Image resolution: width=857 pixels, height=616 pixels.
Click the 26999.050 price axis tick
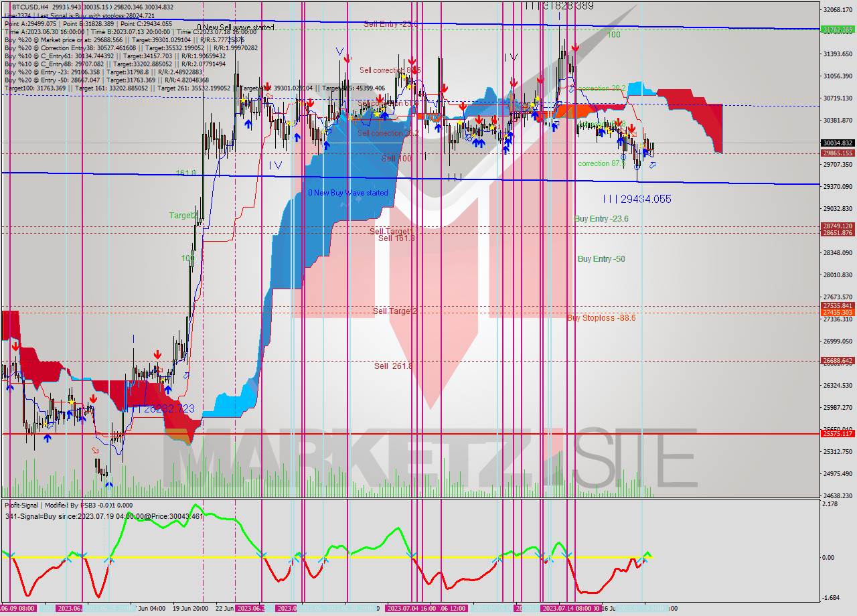(x=838, y=341)
